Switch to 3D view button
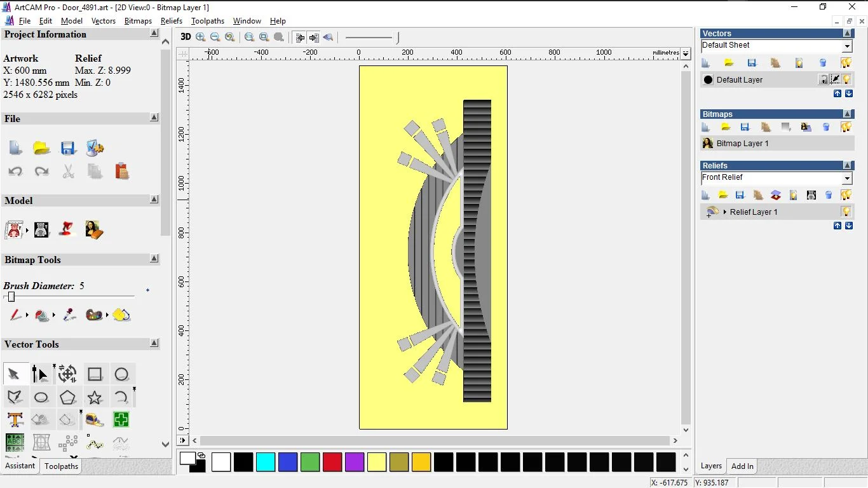The image size is (868, 488). pyautogui.click(x=186, y=37)
